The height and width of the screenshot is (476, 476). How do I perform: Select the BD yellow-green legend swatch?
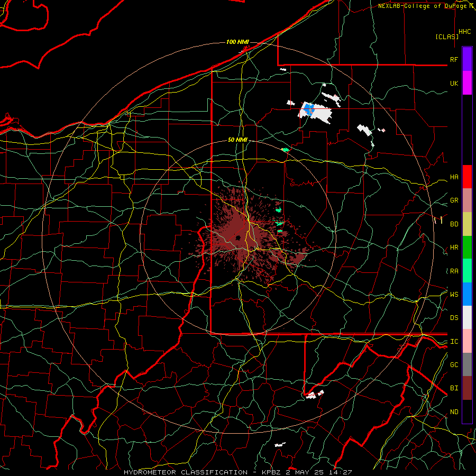click(467, 224)
